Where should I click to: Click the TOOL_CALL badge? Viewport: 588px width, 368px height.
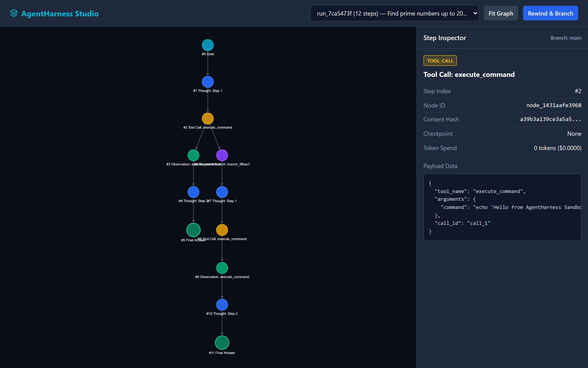[440, 61]
